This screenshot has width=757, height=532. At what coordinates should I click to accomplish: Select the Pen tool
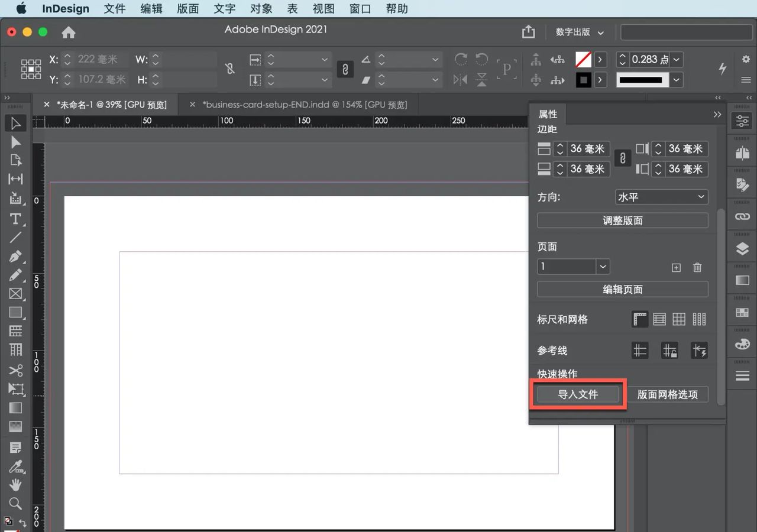click(x=15, y=257)
